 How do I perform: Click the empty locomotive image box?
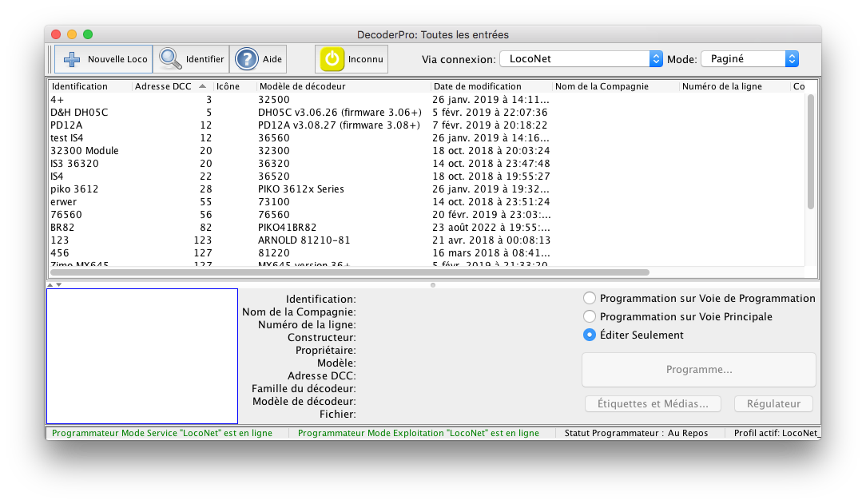[142, 356]
